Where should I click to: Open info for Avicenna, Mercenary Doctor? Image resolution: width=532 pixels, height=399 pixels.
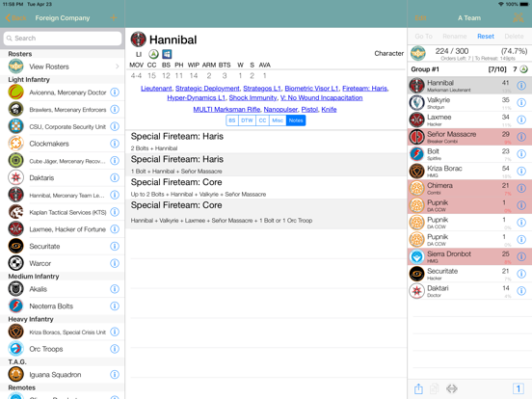(x=115, y=93)
